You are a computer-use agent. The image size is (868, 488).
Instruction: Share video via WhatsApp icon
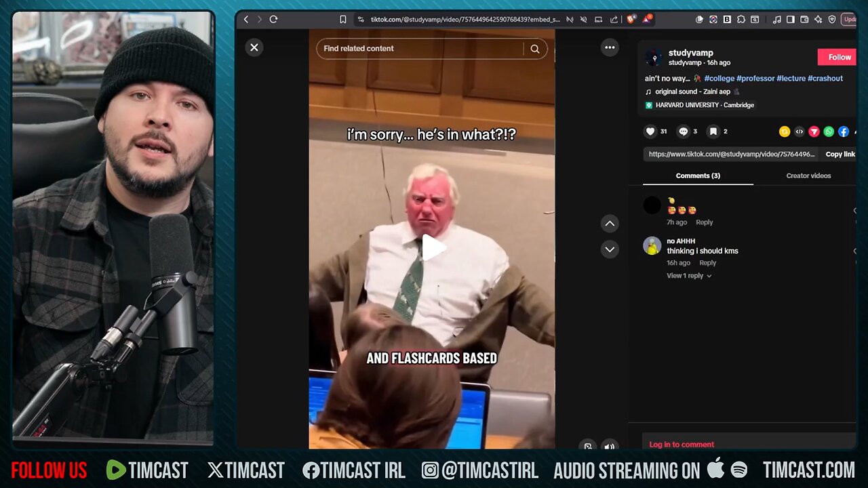829,132
